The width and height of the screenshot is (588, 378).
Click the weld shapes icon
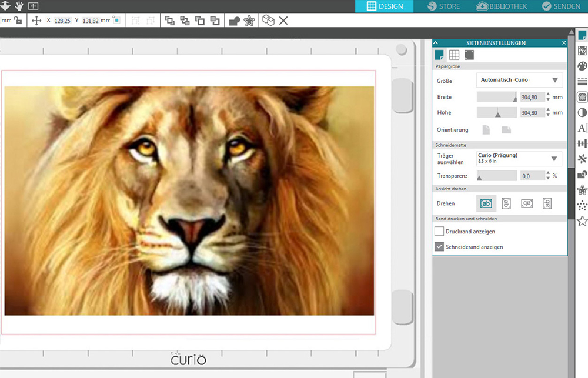[x=234, y=21]
